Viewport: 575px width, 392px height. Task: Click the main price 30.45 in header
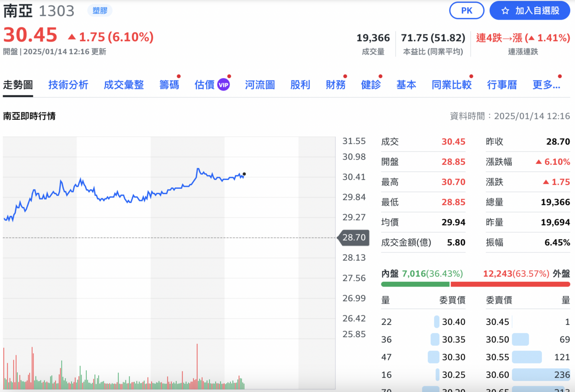30,35
